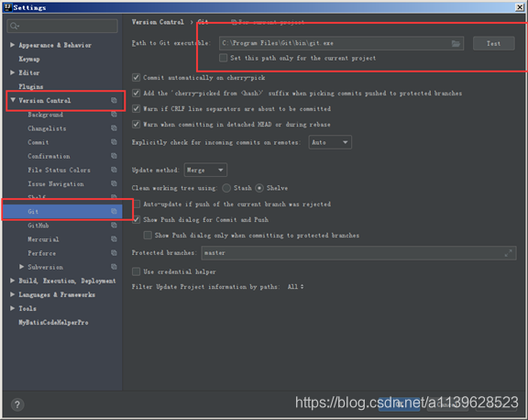Click the Test button for Git executable
Viewport: 528px width, 420px height.
(494, 43)
